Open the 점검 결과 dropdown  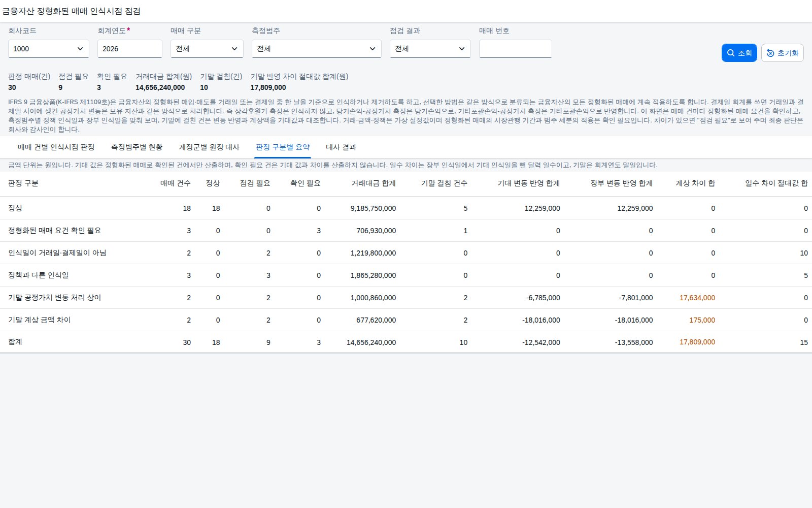(x=430, y=49)
